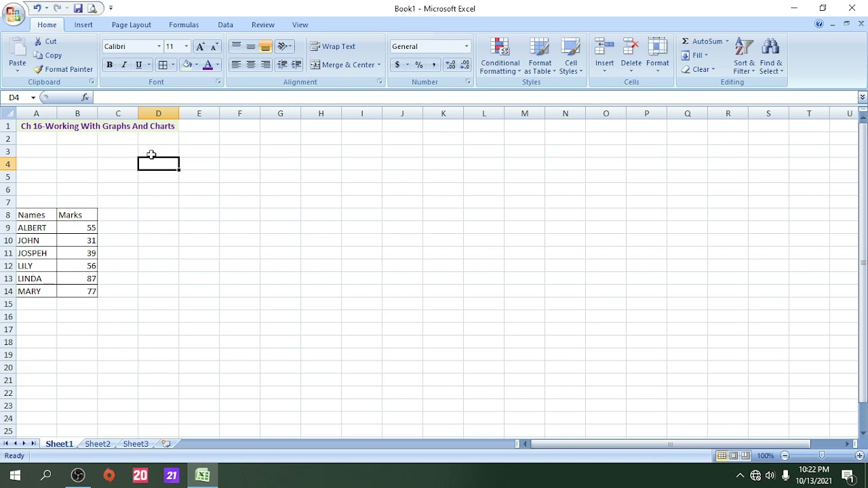Click the 100% zoom level button

(x=765, y=455)
